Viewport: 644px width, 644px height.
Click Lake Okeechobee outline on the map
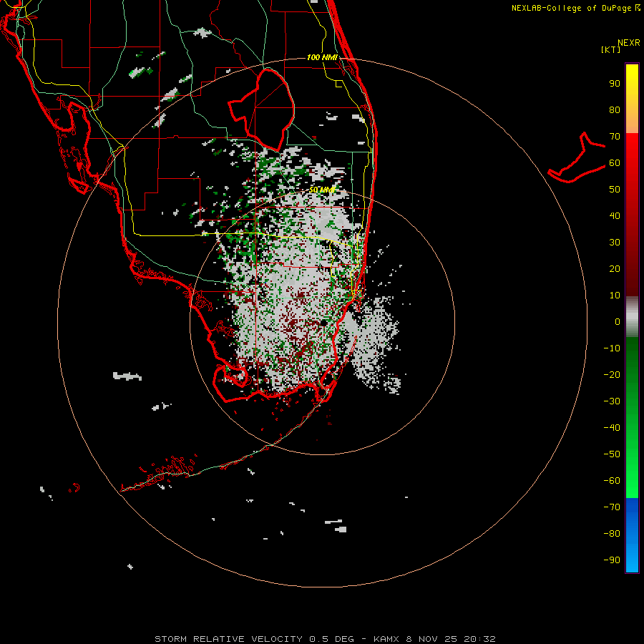262,109
